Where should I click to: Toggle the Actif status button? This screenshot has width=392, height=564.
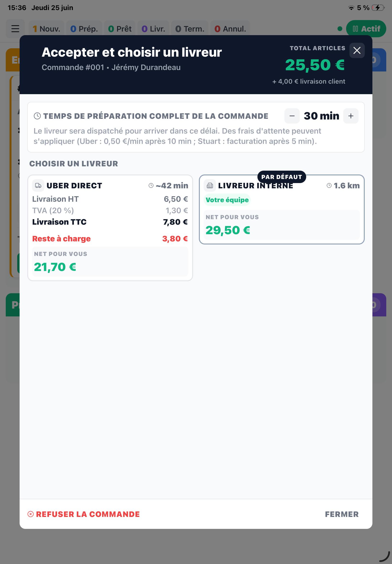tap(366, 29)
